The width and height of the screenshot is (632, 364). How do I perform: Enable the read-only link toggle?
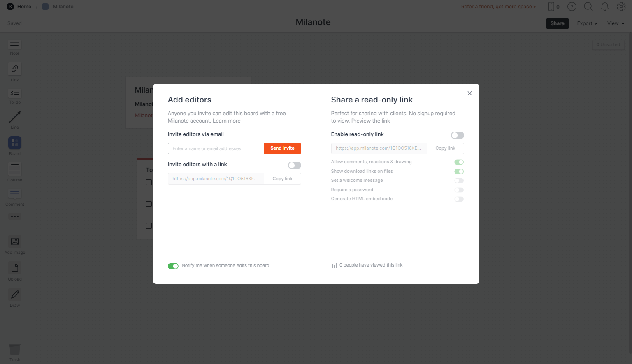(458, 135)
